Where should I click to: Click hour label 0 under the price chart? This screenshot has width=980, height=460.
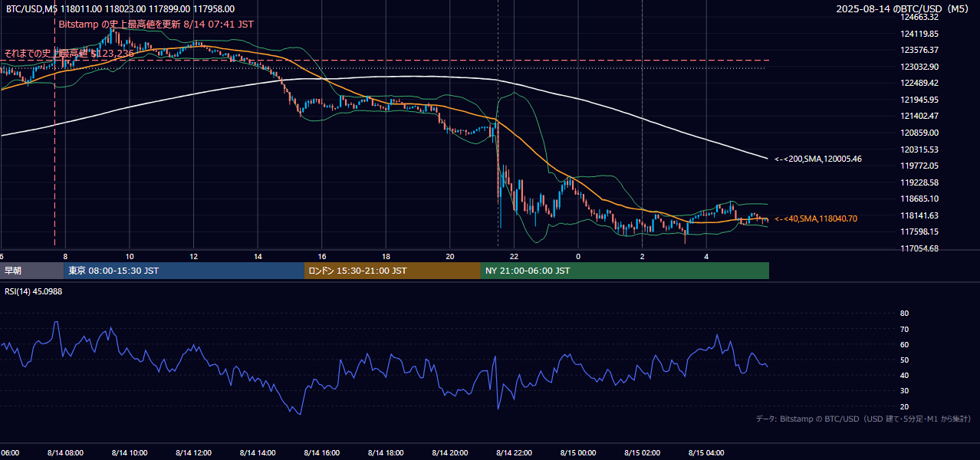pyautogui.click(x=578, y=257)
